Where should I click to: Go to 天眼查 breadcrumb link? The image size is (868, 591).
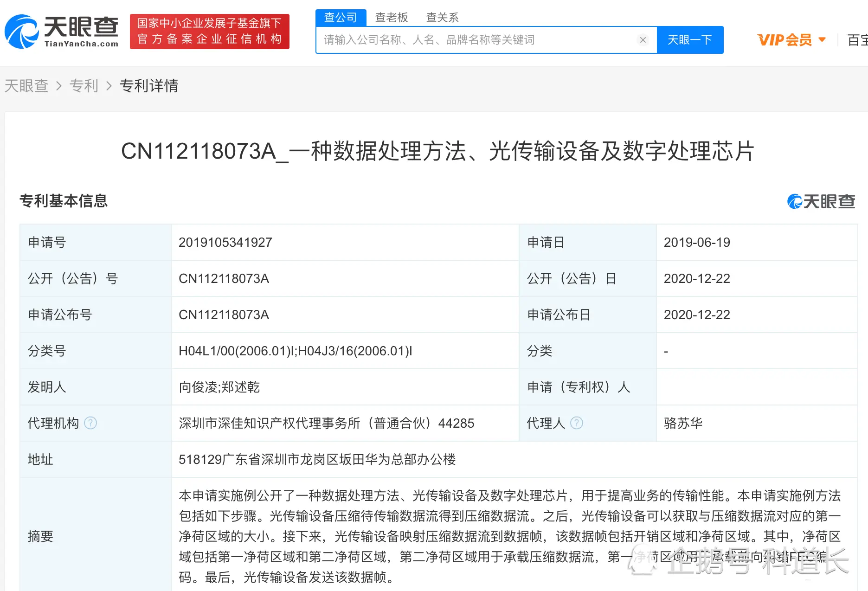point(26,86)
